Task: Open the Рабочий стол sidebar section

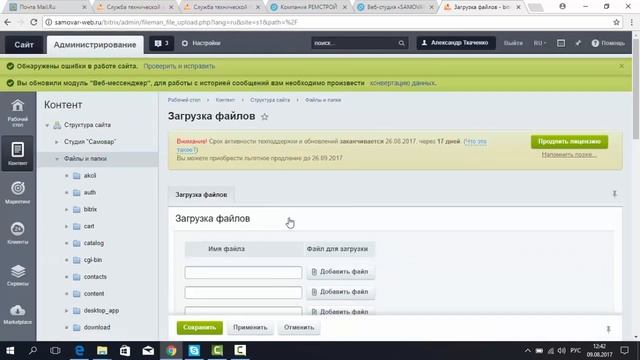Action: [18, 112]
